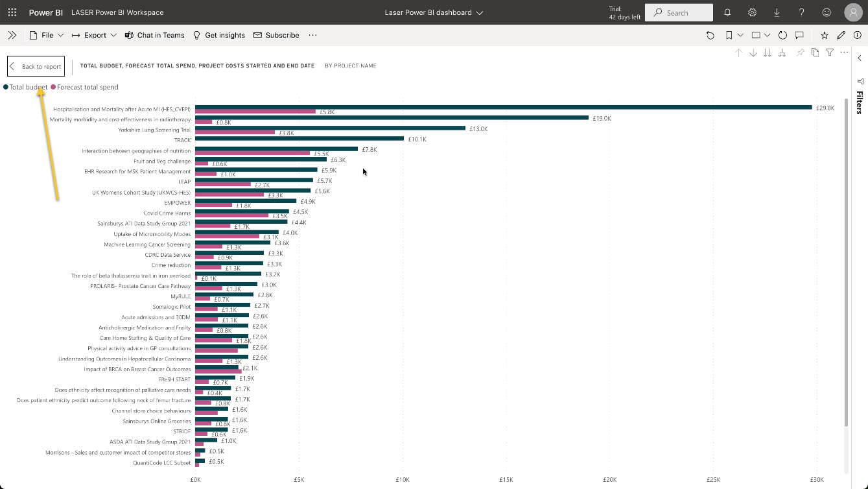This screenshot has height=489, width=868.
Task: Expand the Filters pane chevron
Action: pyautogui.click(x=860, y=58)
